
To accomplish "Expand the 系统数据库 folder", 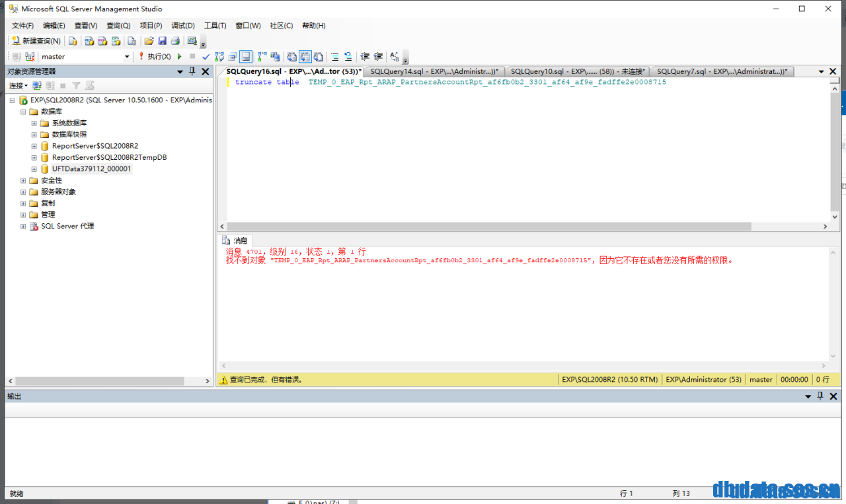I will tap(34, 123).
